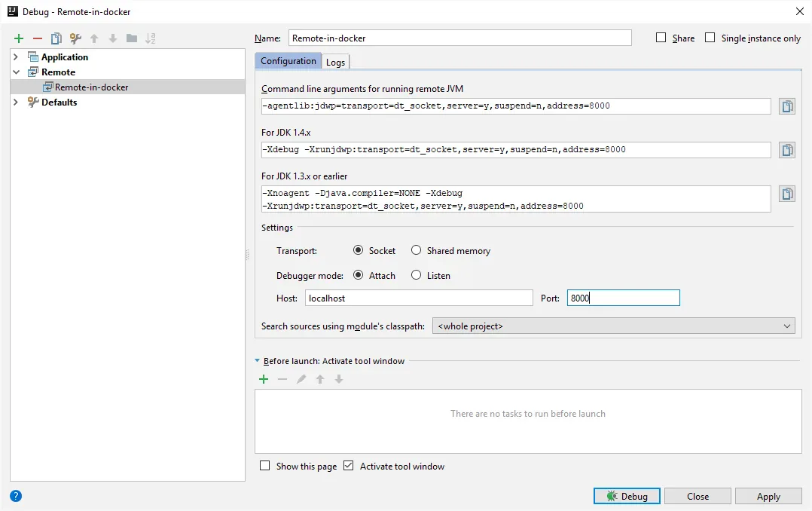Choose Listen debugger mode

[416, 275]
